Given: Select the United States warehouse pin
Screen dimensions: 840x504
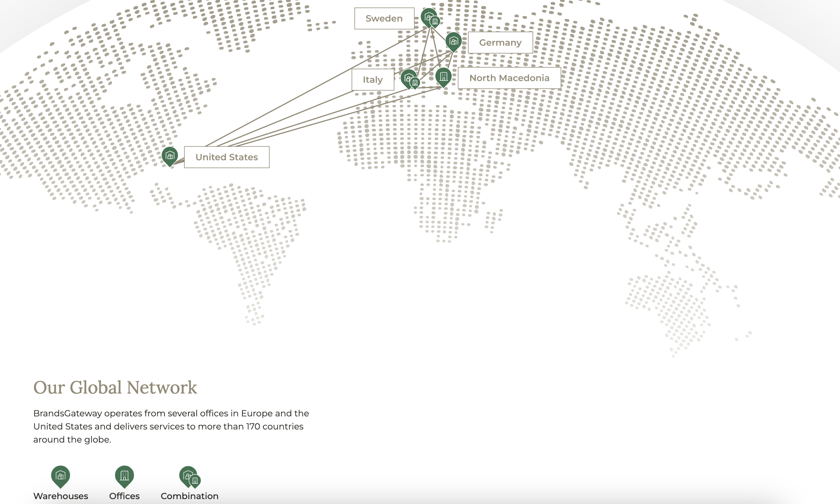Looking at the screenshot, I should 170,157.
